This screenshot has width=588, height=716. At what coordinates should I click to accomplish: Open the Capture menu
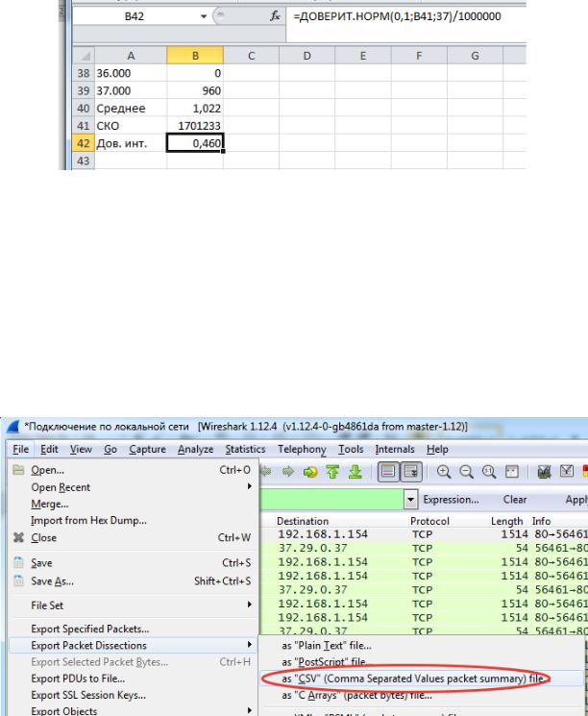pyautogui.click(x=147, y=450)
